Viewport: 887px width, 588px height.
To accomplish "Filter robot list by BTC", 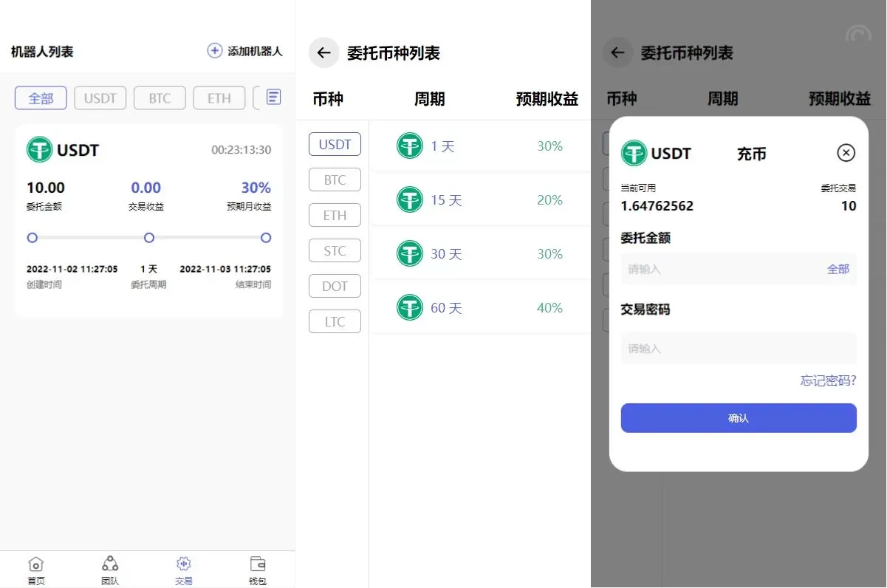I will [160, 98].
